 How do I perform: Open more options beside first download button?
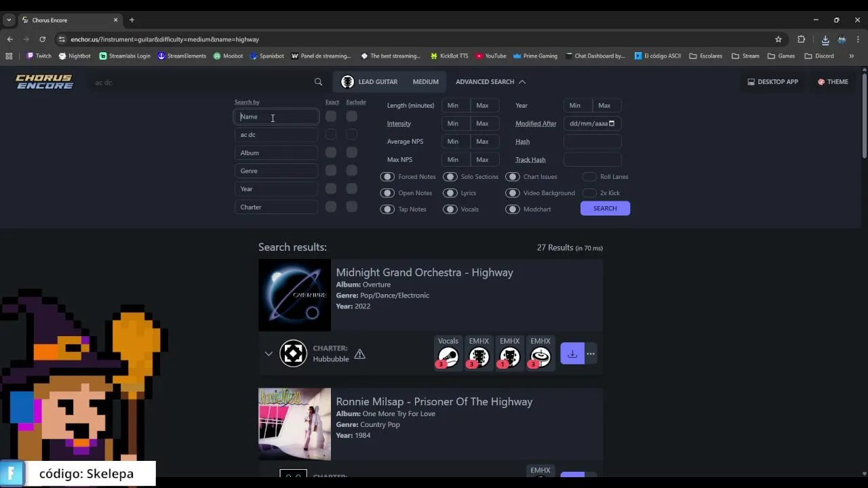591,354
